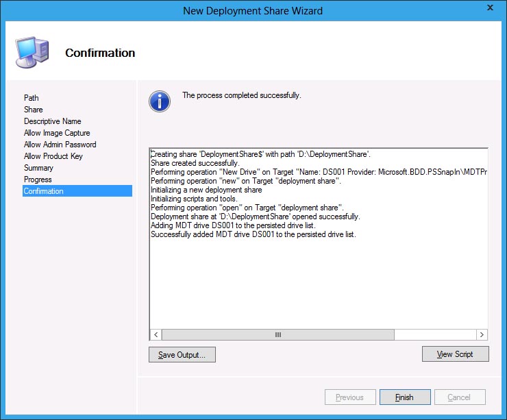Viewport: 507px width, 420px height.
Task: Click the Previous button
Action: coord(349,397)
